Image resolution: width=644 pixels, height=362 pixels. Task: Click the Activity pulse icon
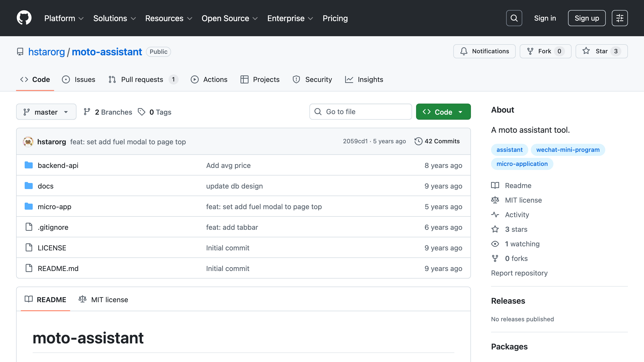[495, 215]
